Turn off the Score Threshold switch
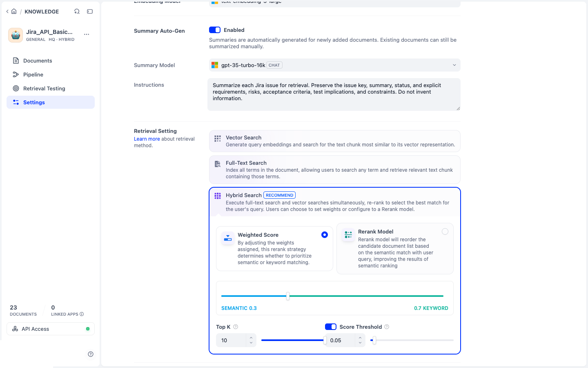The width and height of the screenshot is (588, 368). point(331,327)
